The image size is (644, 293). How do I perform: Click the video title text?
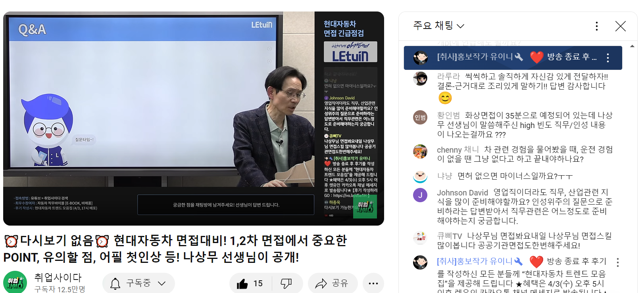pos(175,249)
